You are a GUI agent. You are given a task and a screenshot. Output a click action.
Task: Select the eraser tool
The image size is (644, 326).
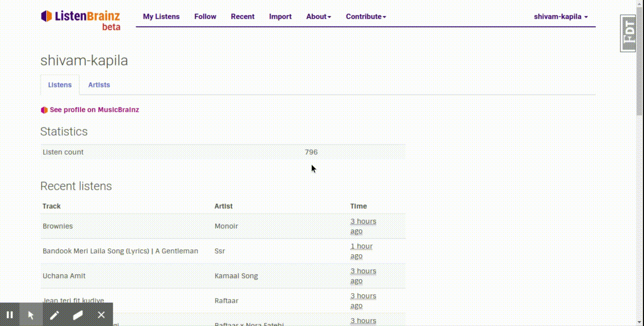coord(78,315)
